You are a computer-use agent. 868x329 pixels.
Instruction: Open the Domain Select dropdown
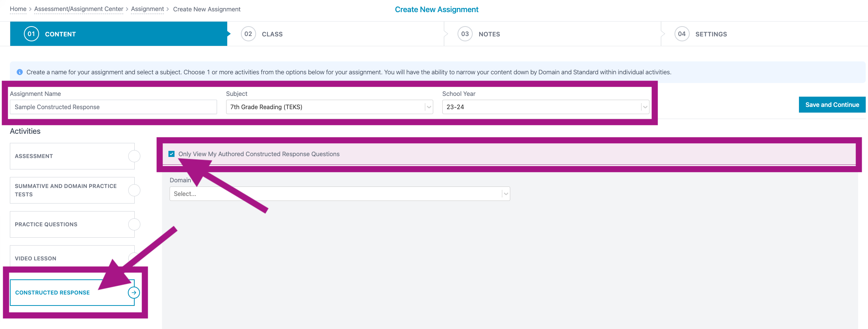[x=340, y=194]
